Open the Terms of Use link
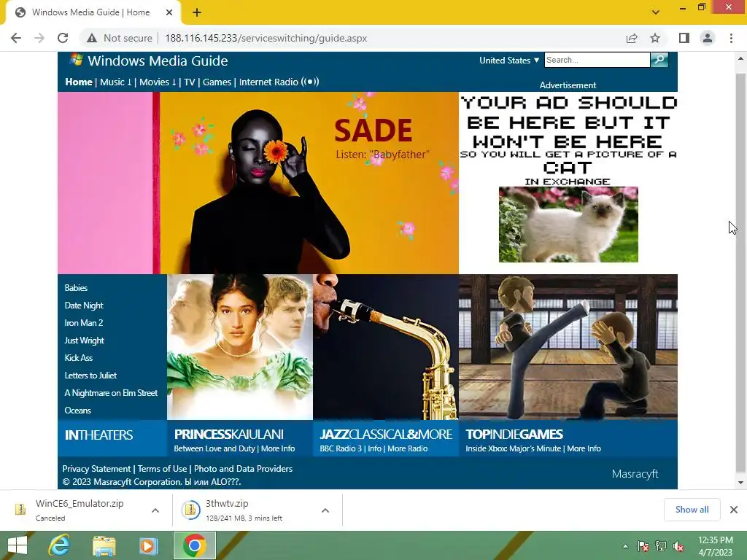 coord(163,469)
